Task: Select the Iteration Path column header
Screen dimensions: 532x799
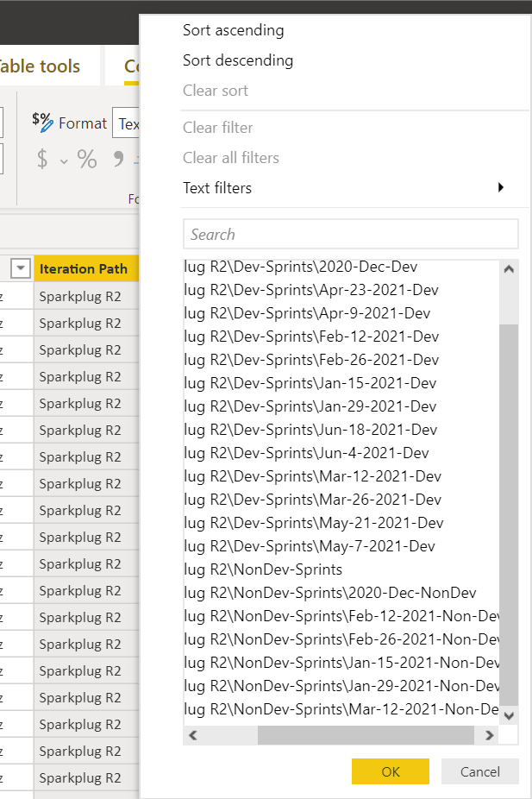Action: click(x=86, y=268)
